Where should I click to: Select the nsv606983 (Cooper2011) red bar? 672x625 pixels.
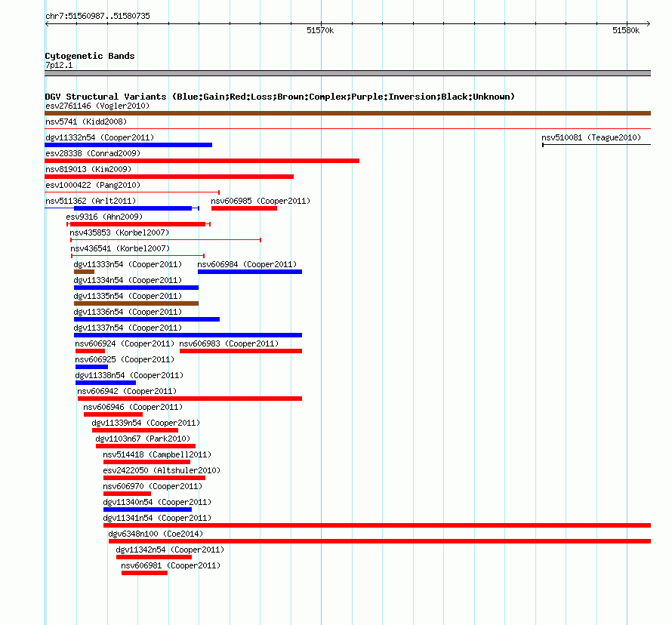[x=241, y=351]
